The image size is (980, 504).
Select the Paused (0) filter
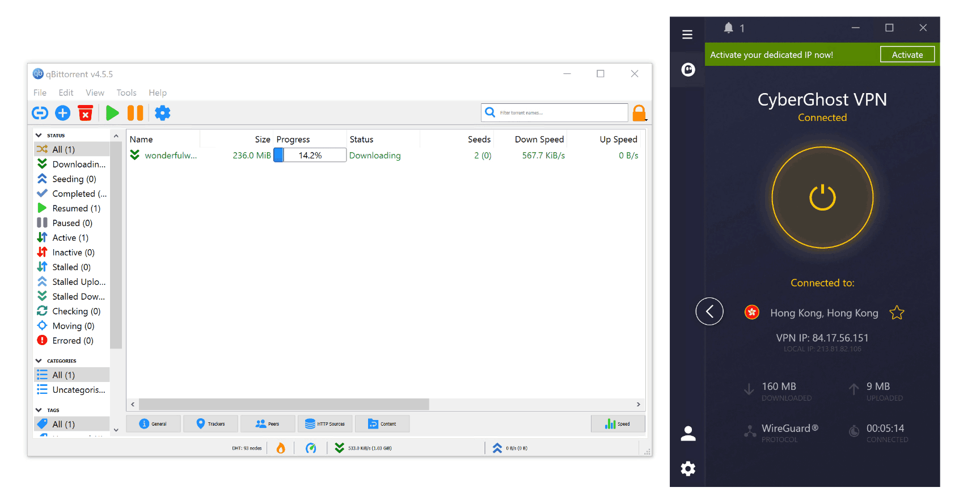pyautogui.click(x=71, y=223)
